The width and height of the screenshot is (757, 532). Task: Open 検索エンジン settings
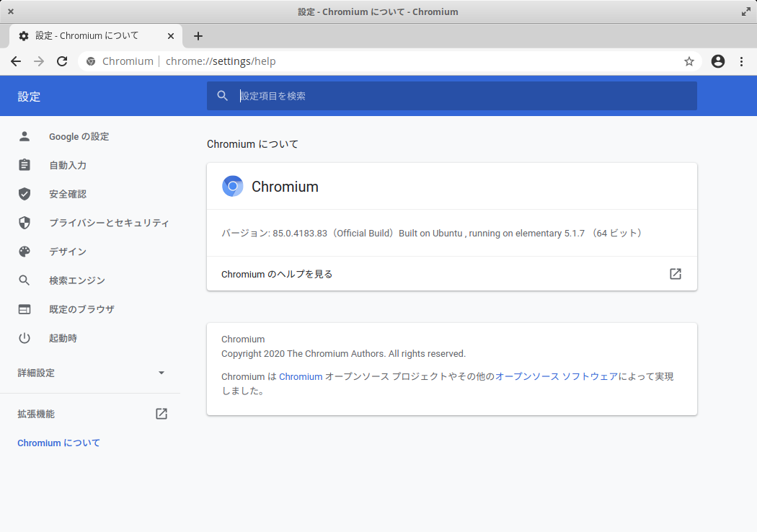(76, 280)
